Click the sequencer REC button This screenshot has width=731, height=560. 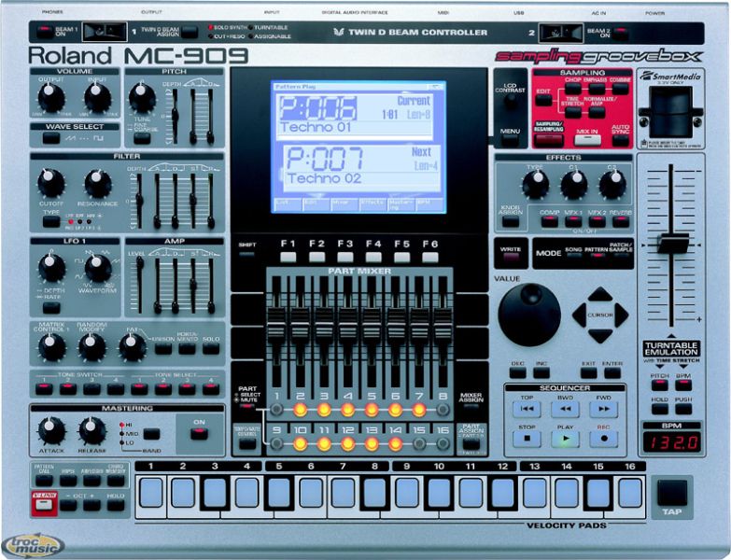pos(603,438)
